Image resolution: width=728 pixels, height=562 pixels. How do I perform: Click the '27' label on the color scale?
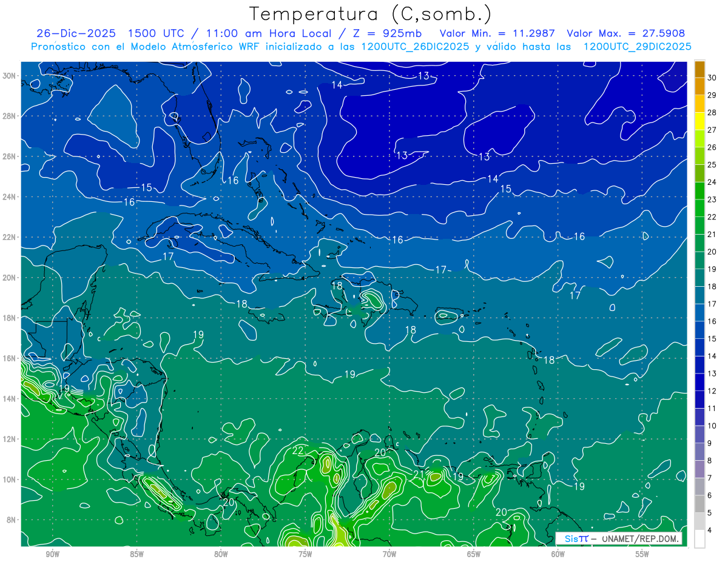tap(712, 130)
